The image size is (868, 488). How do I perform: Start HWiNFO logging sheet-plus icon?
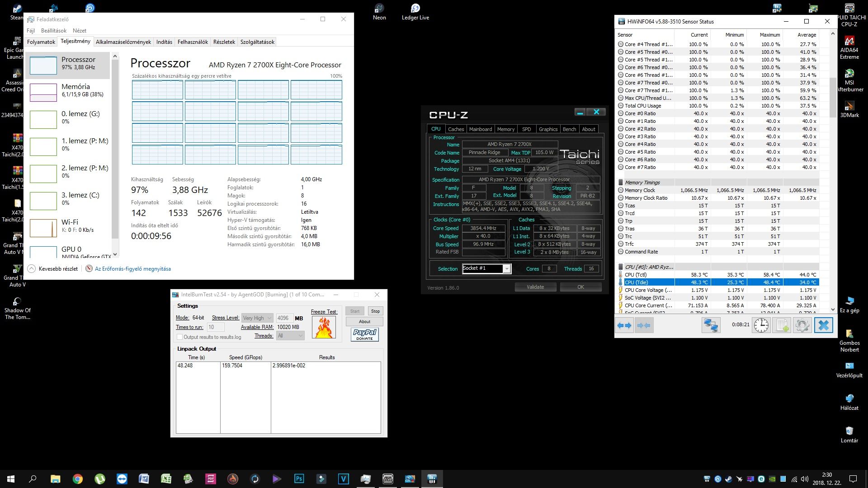point(782,325)
